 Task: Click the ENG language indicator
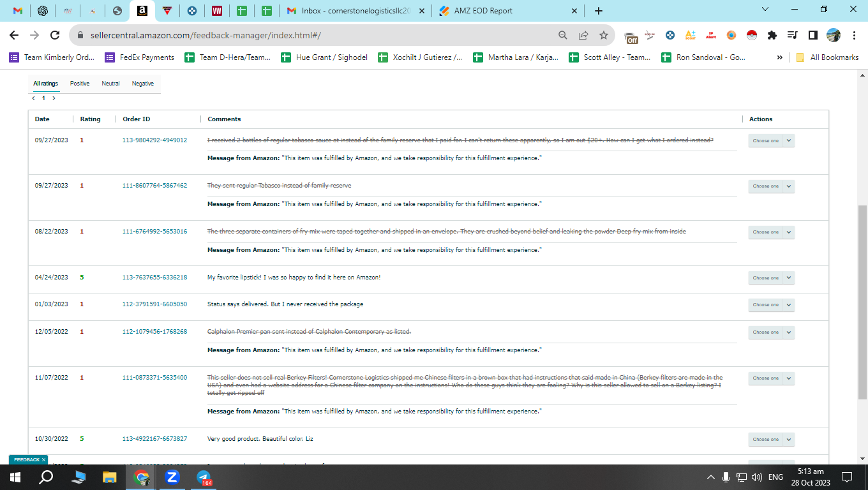pos(775,477)
